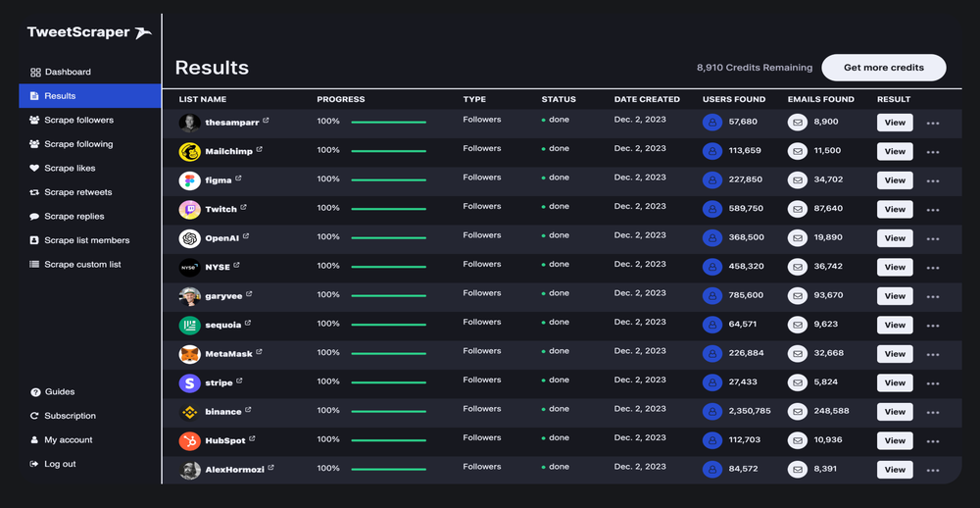Expand three-dot menu for stripe row
The height and width of the screenshot is (508, 980).
(932, 383)
